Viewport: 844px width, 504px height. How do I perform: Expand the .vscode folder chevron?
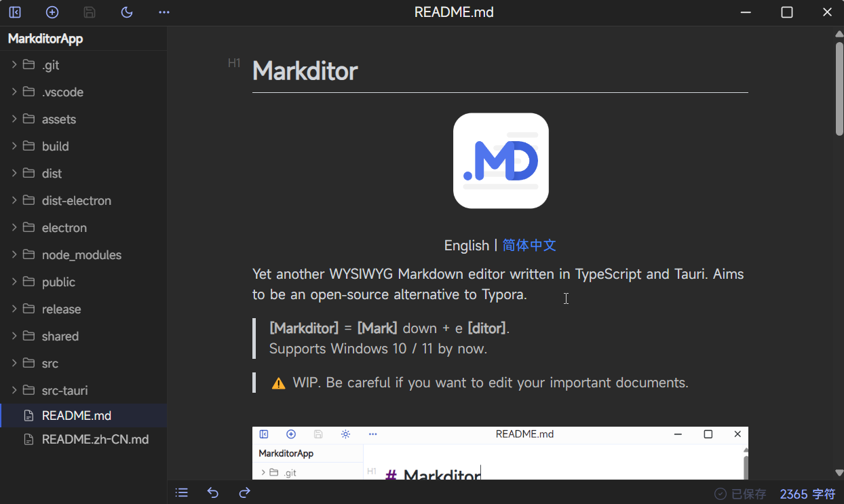tap(14, 92)
